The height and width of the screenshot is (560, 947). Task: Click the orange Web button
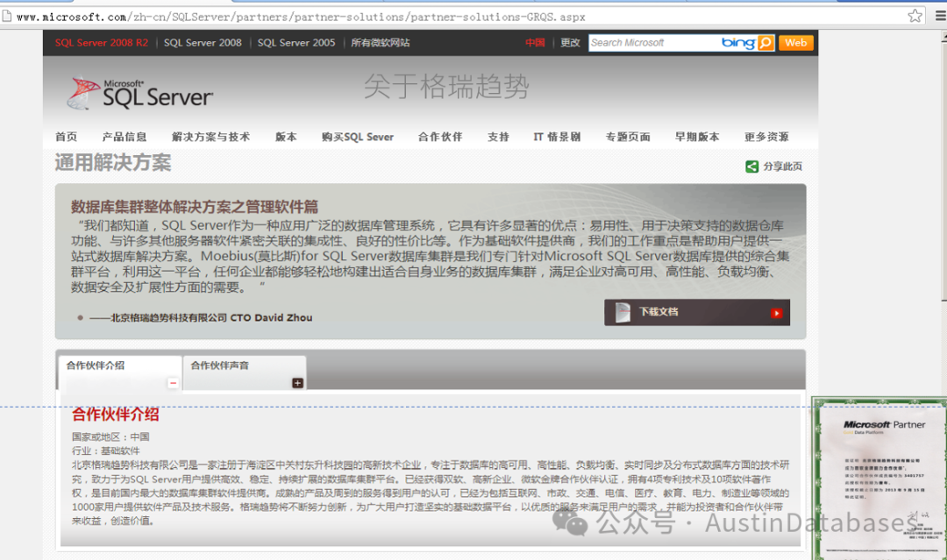coord(796,43)
